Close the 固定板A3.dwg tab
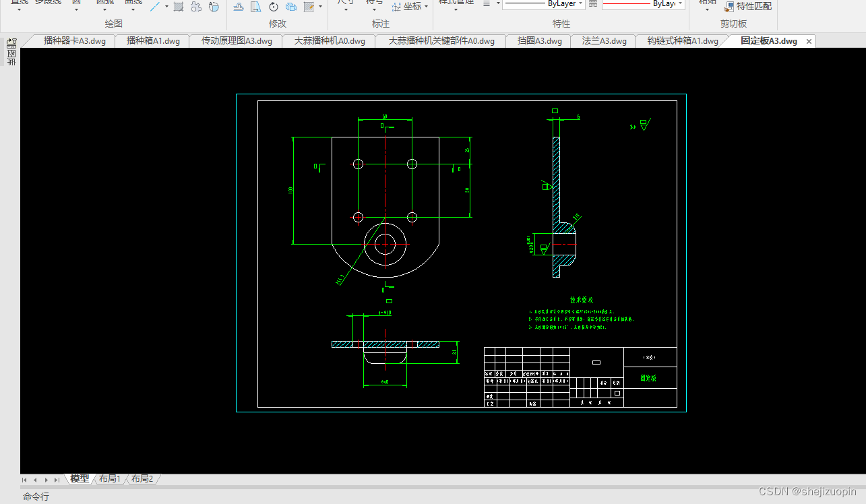Image resolution: width=866 pixels, height=504 pixels. (809, 41)
